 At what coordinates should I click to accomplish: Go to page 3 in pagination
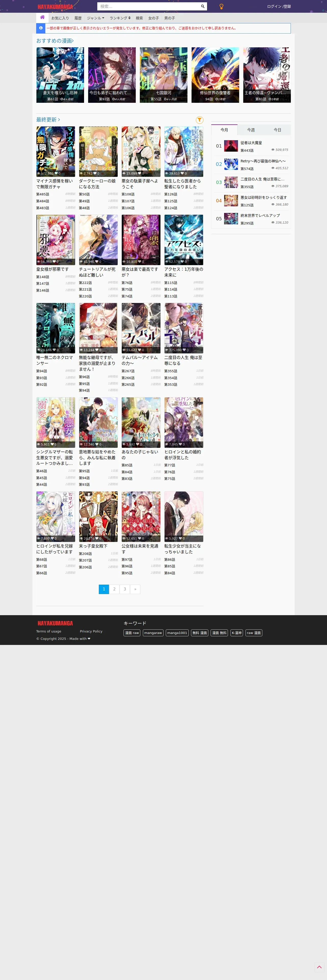[x=125, y=589]
